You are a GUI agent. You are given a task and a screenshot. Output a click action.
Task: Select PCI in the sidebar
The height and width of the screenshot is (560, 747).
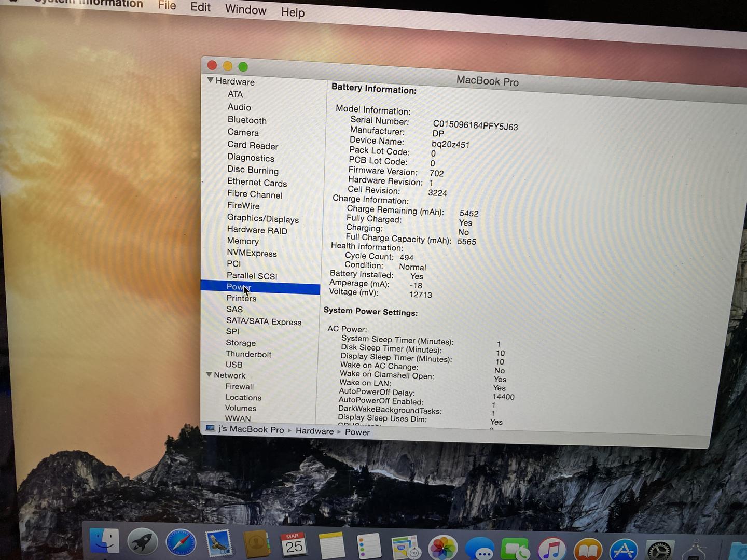[x=233, y=263]
